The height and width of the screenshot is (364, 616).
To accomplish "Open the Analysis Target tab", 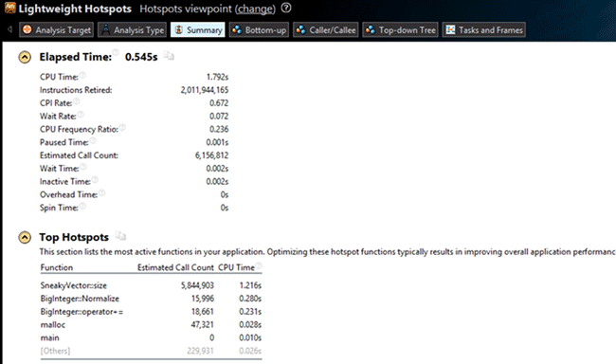I will tap(56, 30).
